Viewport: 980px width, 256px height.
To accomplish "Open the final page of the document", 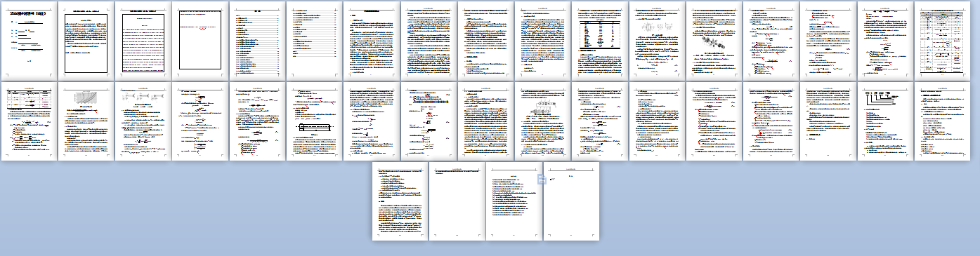I will point(571,201).
